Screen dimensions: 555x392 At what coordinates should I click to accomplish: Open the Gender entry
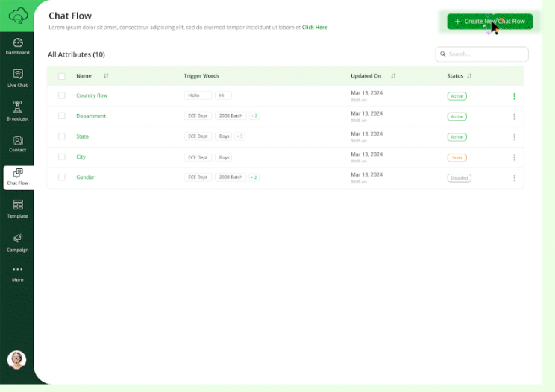(85, 177)
